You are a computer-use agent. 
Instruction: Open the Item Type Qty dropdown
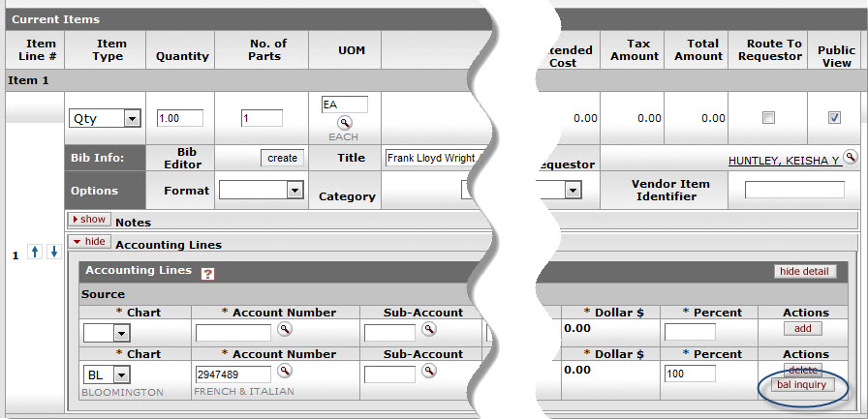[x=132, y=118]
